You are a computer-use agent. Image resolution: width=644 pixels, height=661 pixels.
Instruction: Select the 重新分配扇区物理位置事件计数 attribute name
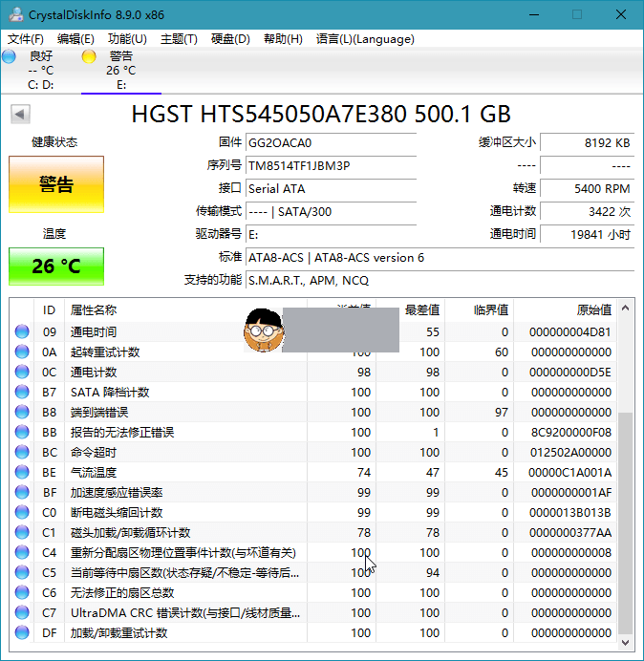(183, 553)
